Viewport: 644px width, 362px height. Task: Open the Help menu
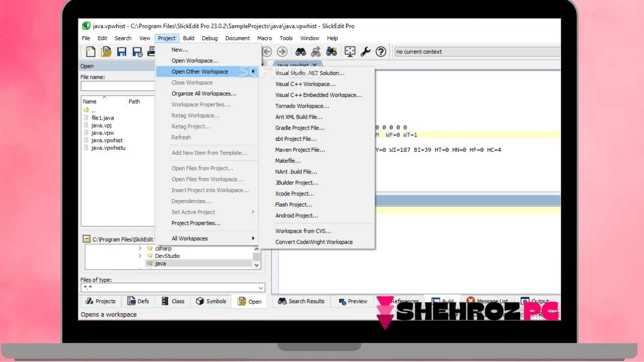tap(333, 38)
